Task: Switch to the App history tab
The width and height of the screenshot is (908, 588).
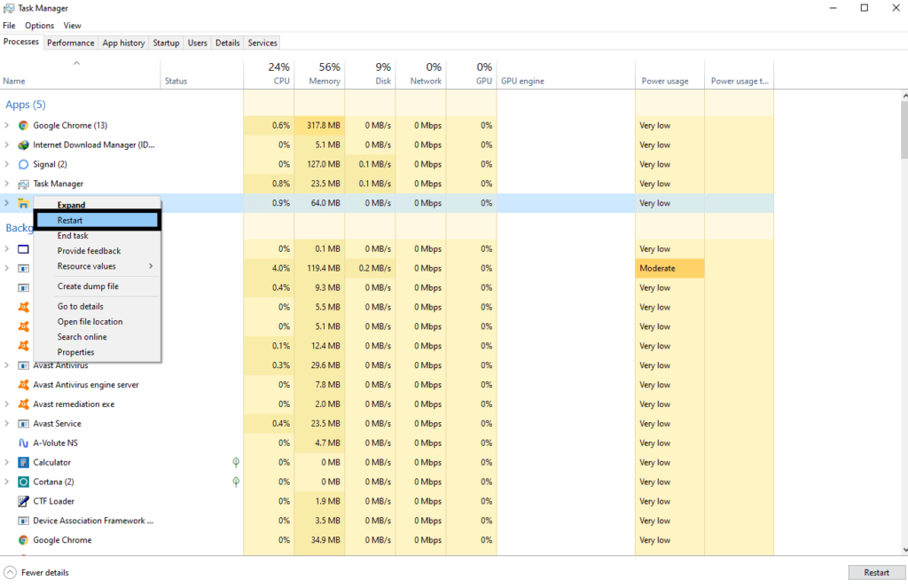Action: coord(123,43)
